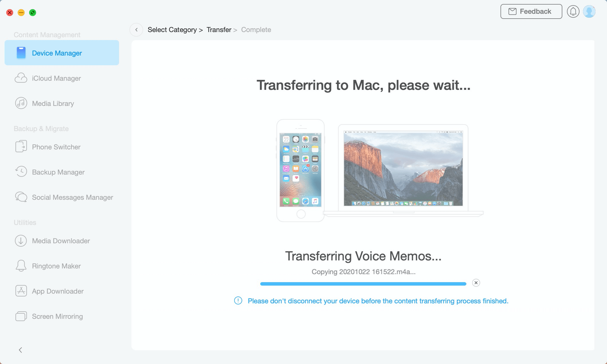Navigate back in breadcrumb trail

click(137, 29)
